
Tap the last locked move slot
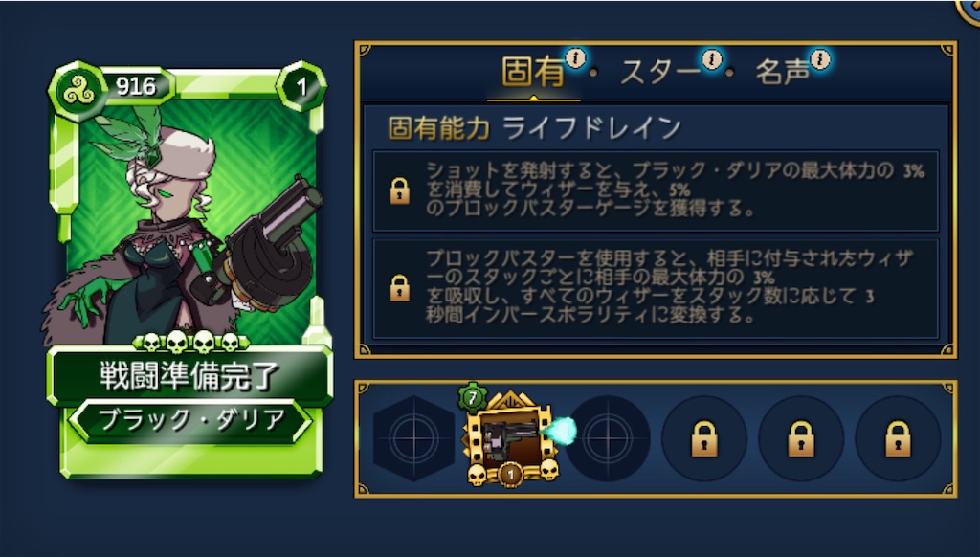(898, 438)
